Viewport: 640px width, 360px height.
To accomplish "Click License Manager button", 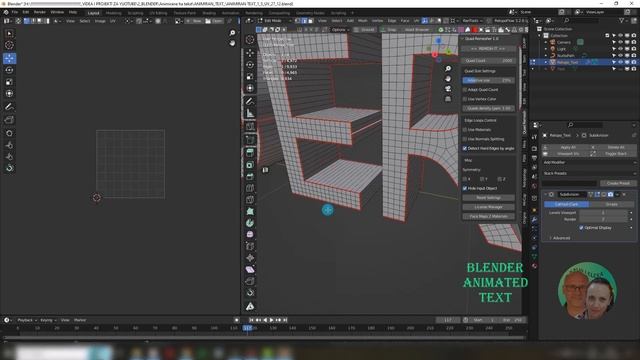I will 488,207.
